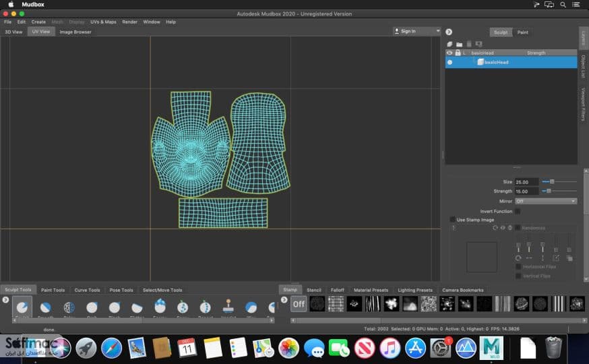Image resolution: width=589 pixels, height=364 pixels.
Task: Toggle visibility dot of basicHead layer
Action: tap(449, 63)
